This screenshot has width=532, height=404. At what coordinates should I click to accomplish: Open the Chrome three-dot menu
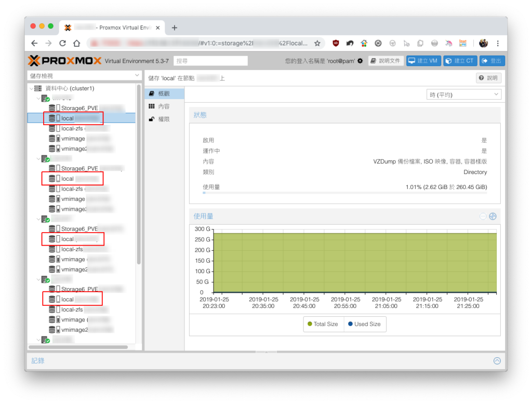[x=498, y=43]
